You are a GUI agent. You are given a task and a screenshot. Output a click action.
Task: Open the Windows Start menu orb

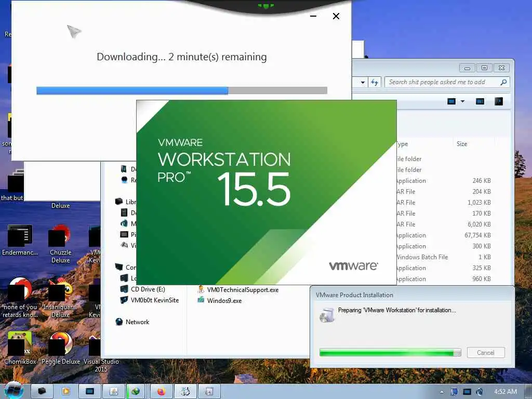(x=14, y=391)
